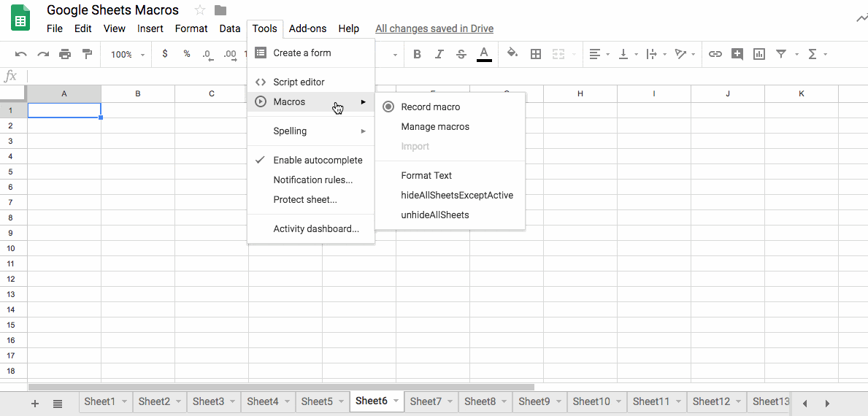Click the text wrapping icon

652,54
